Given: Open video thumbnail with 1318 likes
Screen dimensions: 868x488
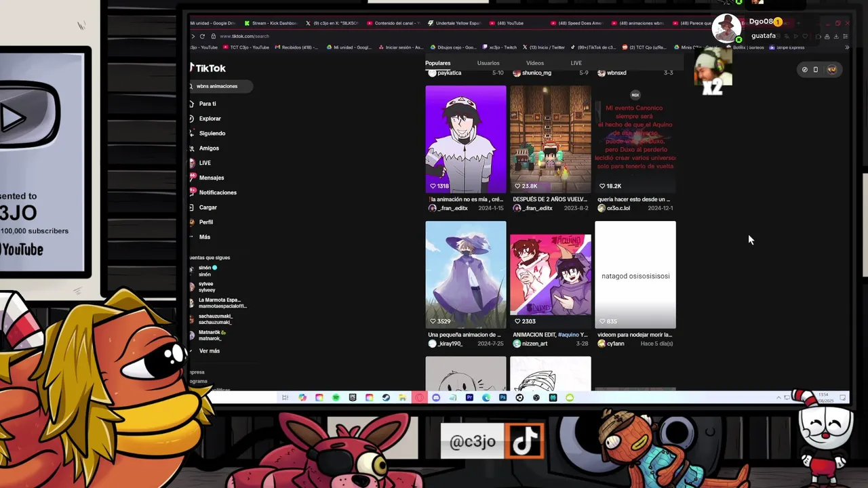Looking at the screenshot, I should 466,139.
